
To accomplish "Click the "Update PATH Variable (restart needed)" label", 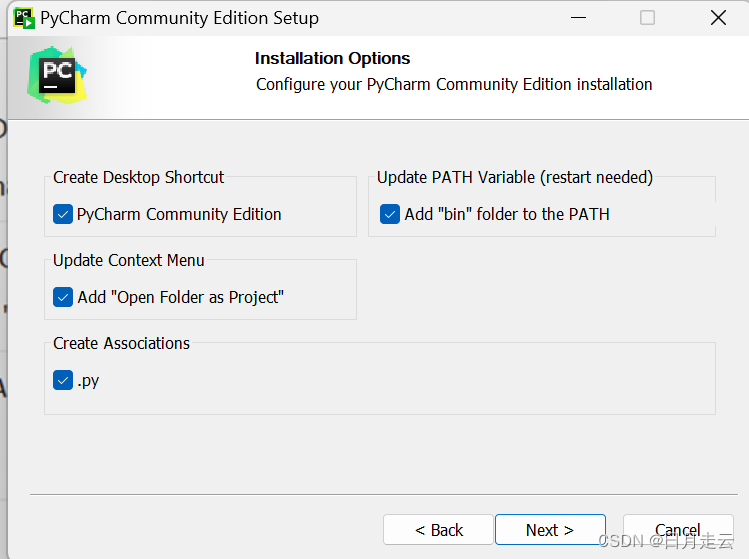I will click(515, 177).
